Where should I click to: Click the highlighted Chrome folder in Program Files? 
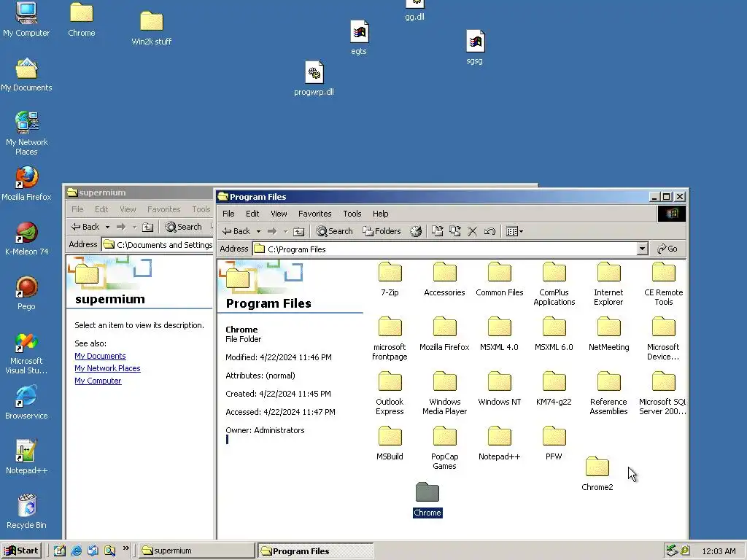(427, 500)
